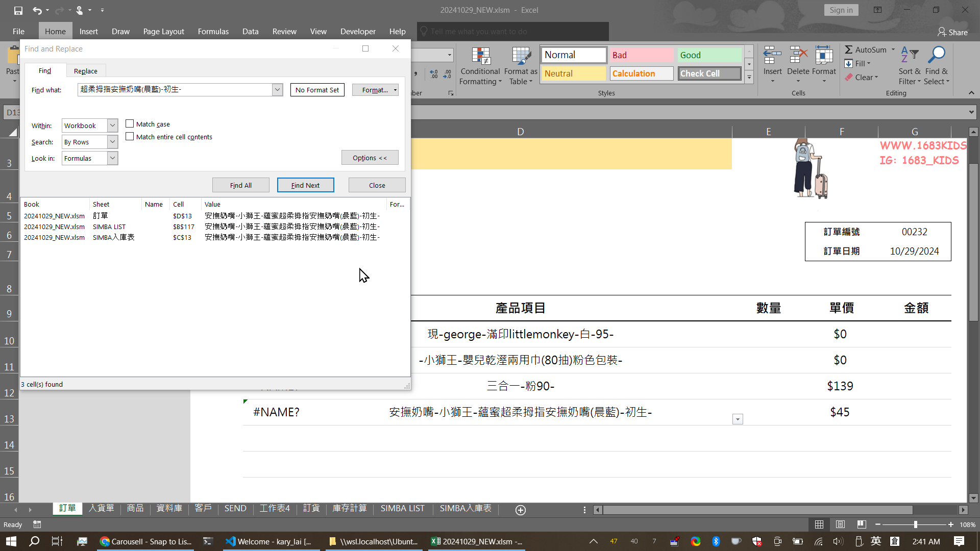Click the Find All button
The width and height of the screenshot is (980, 551).
(x=240, y=185)
